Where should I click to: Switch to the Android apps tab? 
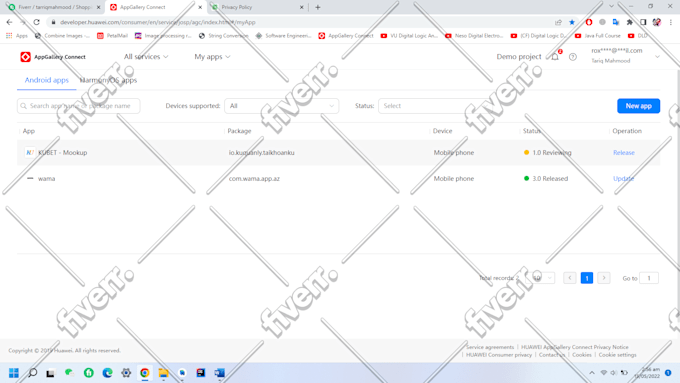[46, 80]
